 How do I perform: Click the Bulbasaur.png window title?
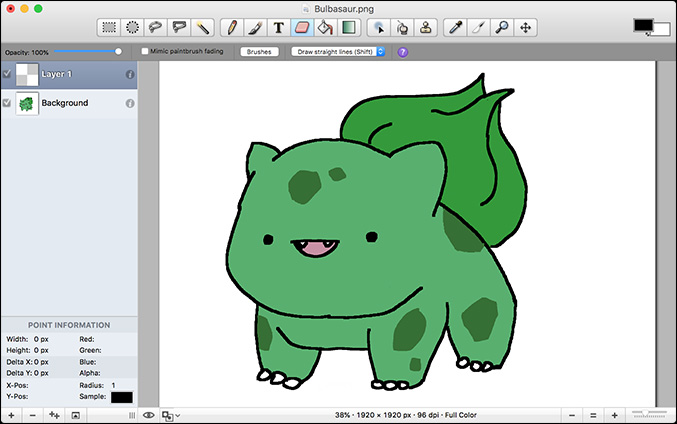coord(344,9)
